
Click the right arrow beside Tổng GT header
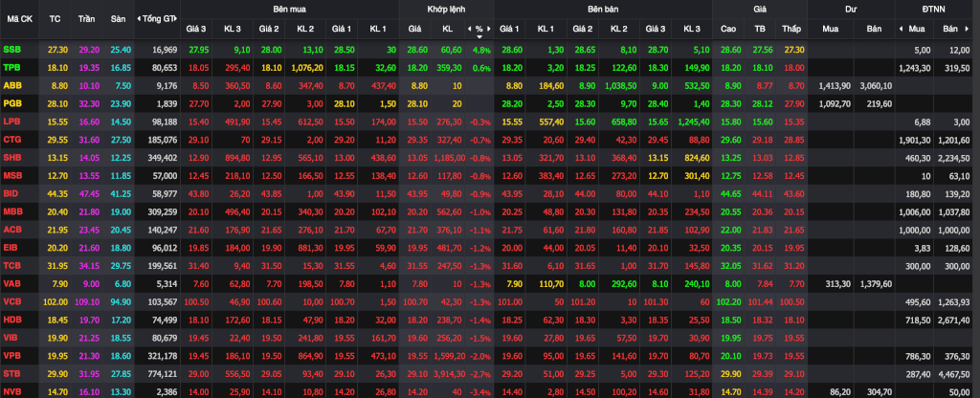(178, 19)
